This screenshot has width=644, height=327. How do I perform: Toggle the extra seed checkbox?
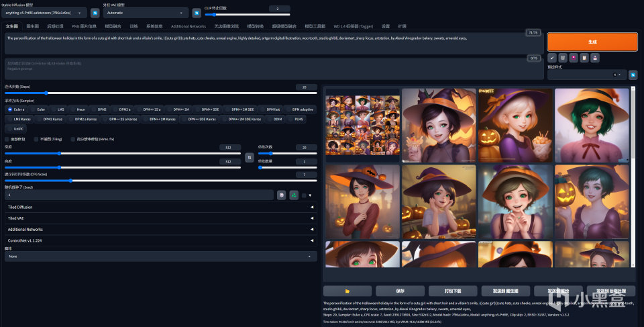pyautogui.click(x=304, y=195)
